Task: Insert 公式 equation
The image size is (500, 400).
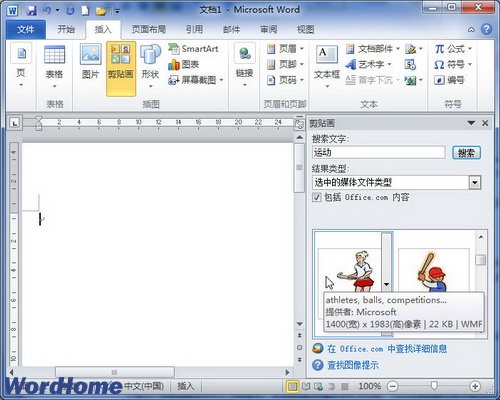Action: click(x=453, y=49)
